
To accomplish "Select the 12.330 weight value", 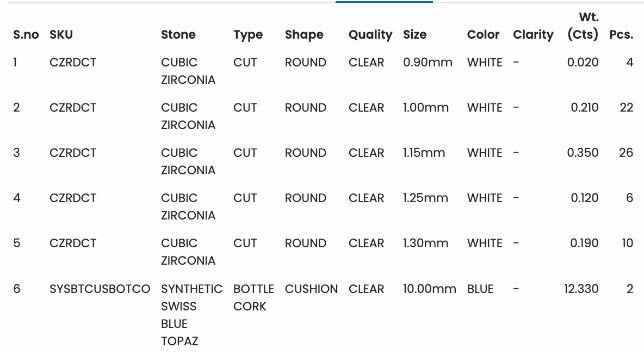I will coord(581,289).
